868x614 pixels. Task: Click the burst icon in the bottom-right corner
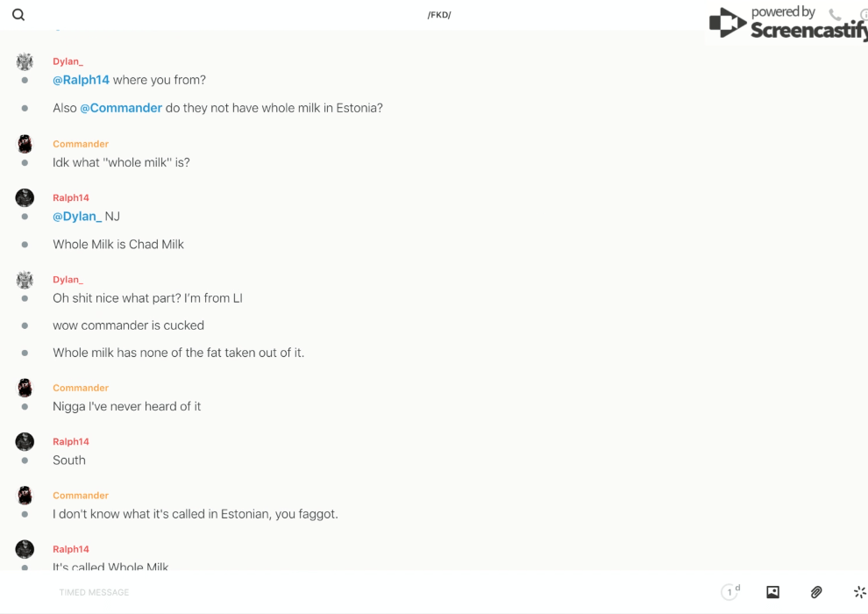(x=859, y=592)
